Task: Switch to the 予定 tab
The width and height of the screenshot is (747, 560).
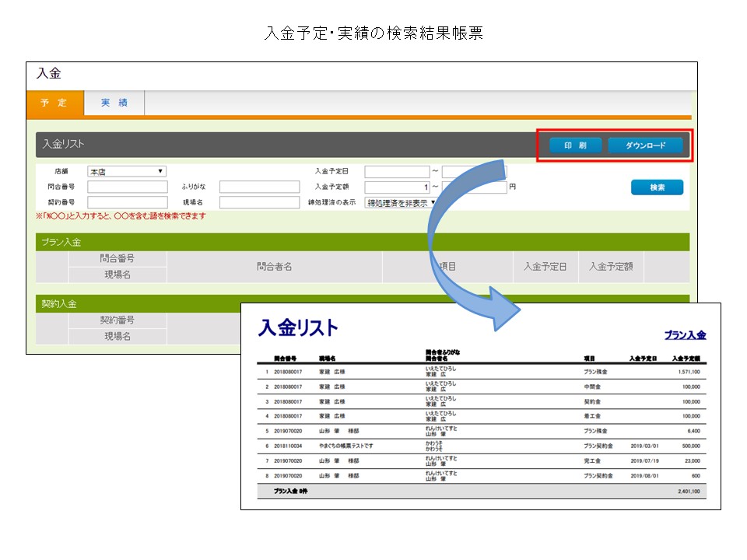Action: 54,103
